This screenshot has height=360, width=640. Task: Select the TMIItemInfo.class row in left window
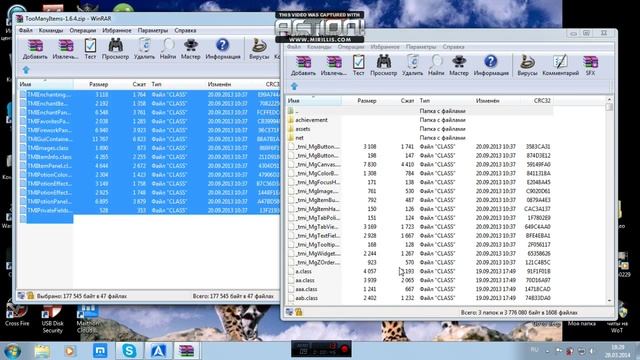point(149,157)
